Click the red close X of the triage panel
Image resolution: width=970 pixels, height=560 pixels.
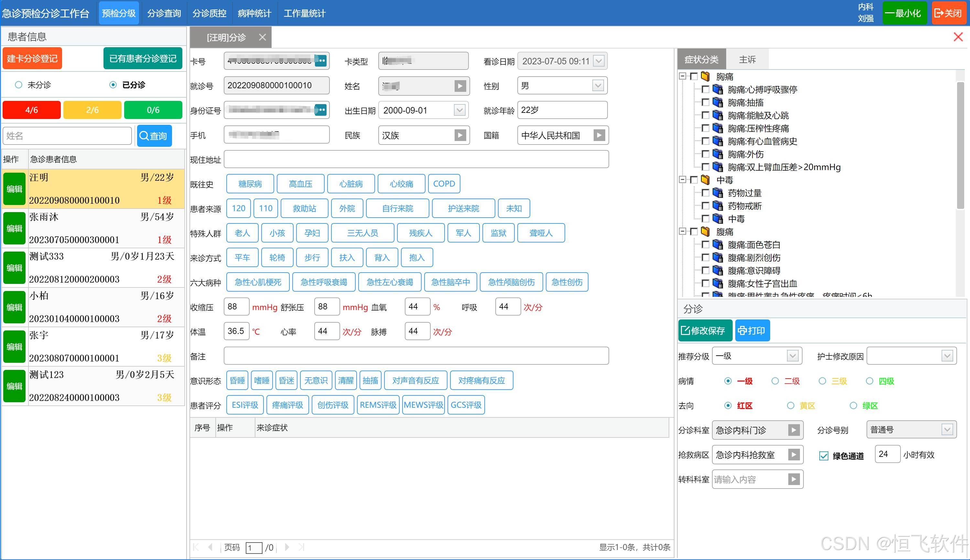coord(958,37)
